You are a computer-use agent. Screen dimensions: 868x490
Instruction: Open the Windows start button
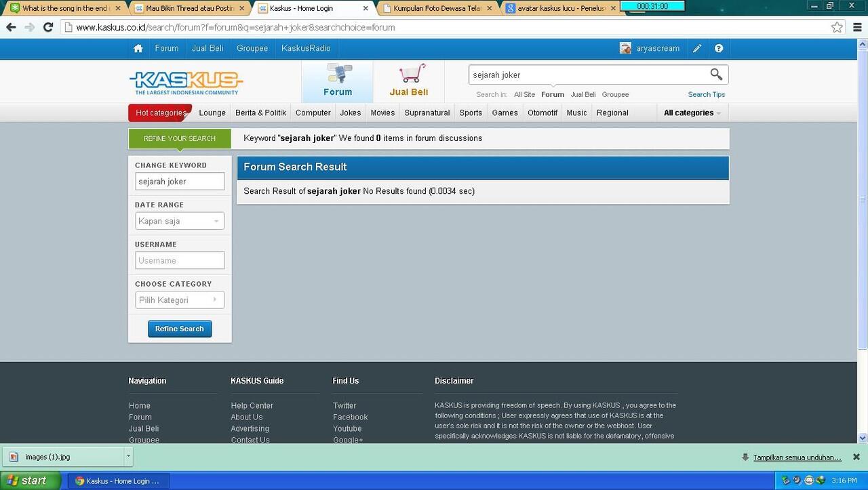pyautogui.click(x=31, y=481)
